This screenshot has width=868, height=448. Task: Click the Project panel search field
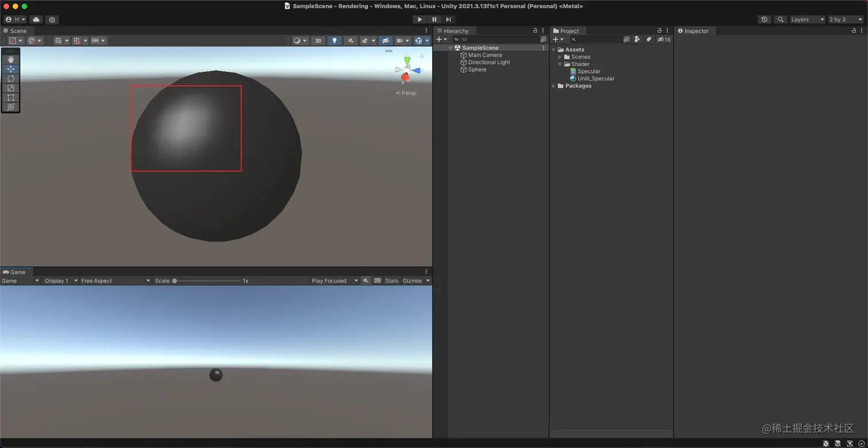(597, 40)
